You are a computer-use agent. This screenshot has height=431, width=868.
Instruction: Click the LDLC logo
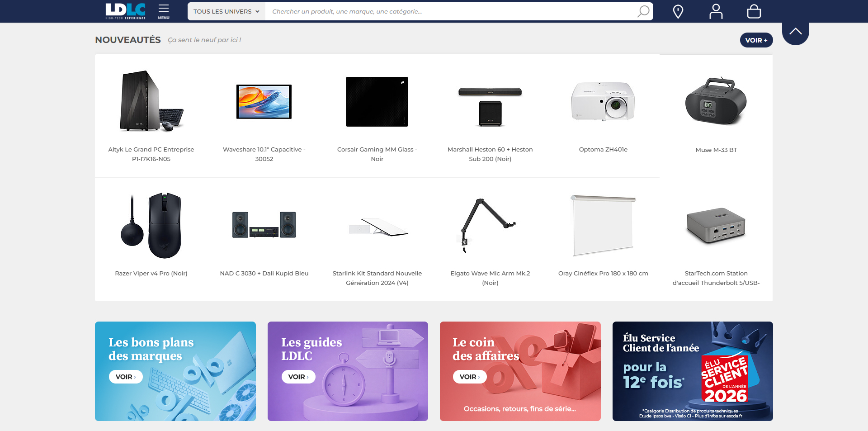(x=126, y=11)
